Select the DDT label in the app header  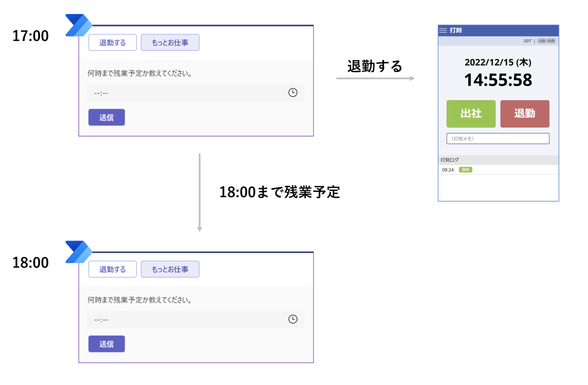(x=527, y=41)
